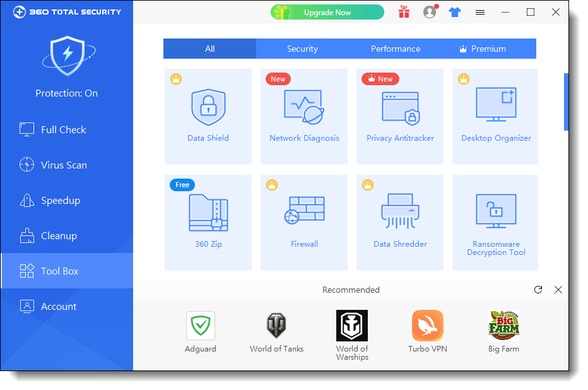The width and height of the screenshot is (588, 390).
Task: Open the Desktop Organizer tool
Action: pyautogui.click(x=495, y=117)
